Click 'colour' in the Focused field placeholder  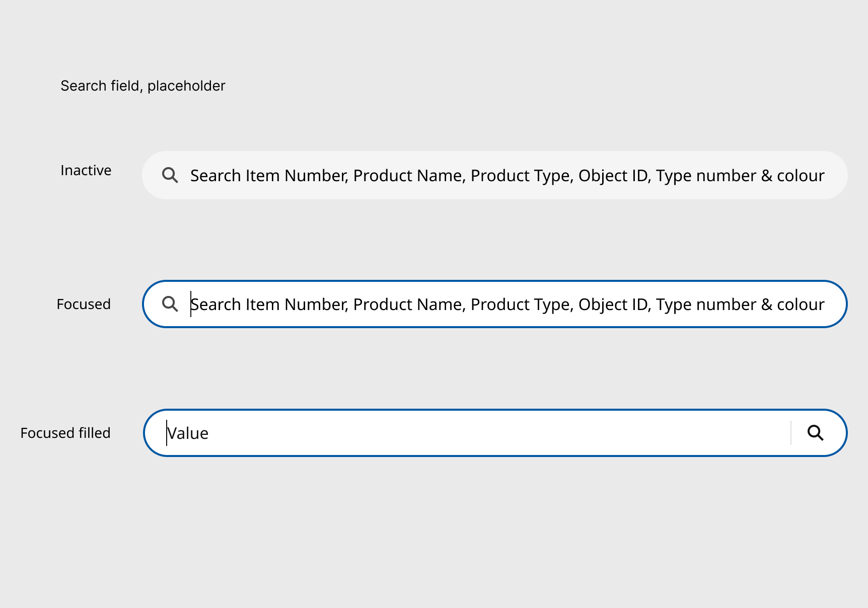[801, 305]
